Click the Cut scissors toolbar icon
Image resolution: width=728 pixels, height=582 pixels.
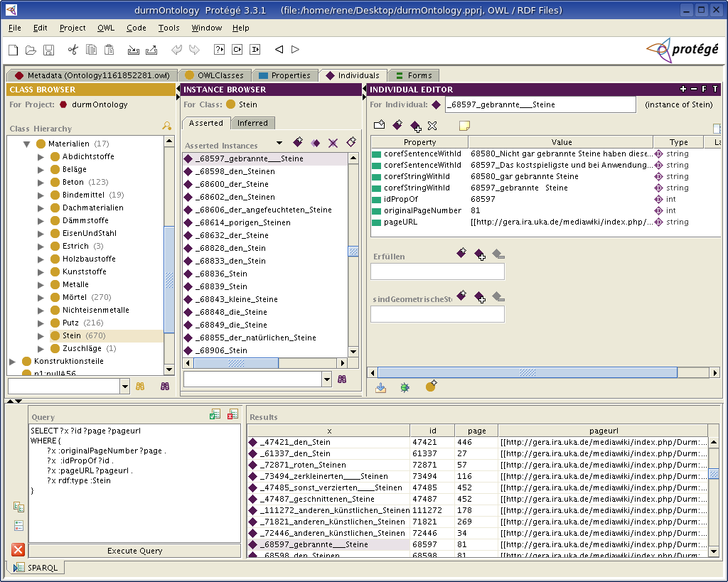coord(72,50)
